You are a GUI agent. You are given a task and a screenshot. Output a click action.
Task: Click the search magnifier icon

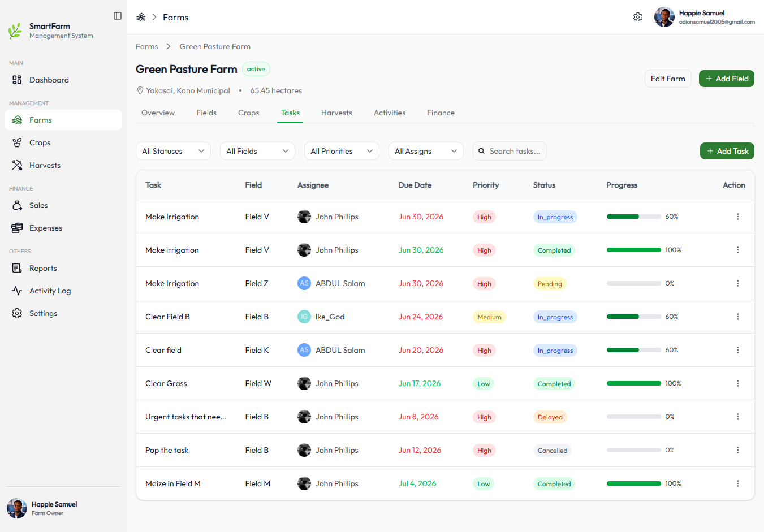coord(482,151)
